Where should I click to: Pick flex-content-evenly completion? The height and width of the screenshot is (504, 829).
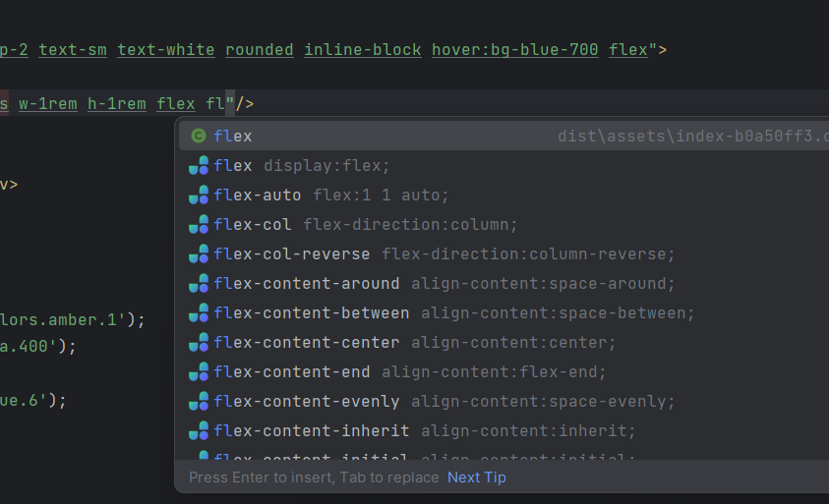[503, 402]
